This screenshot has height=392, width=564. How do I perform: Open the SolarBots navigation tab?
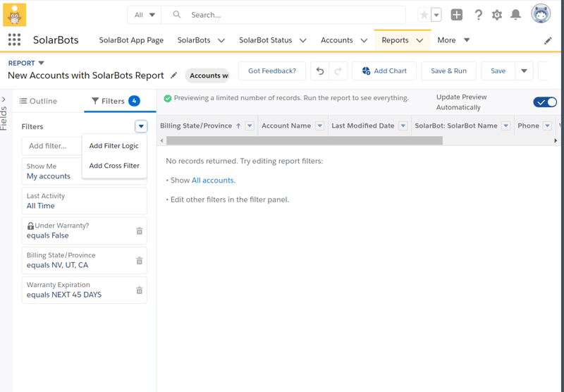[194, 40]
